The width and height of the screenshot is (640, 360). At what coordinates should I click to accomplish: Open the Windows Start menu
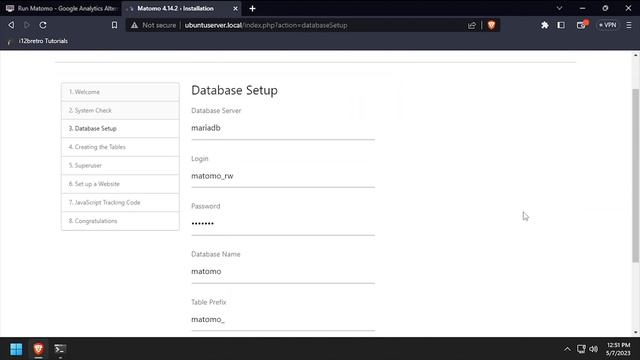(16, 349)
